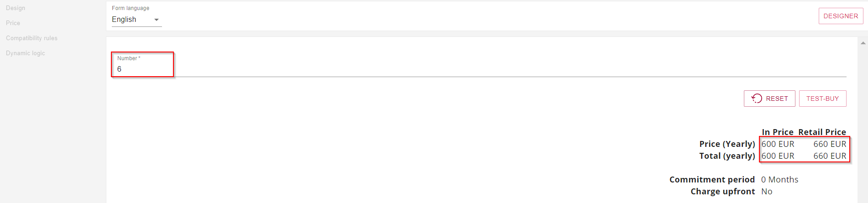The width and height of the screenshot is (868, 203).
Task: Go to the Price sidebar item
Action: tap(13, 23)
